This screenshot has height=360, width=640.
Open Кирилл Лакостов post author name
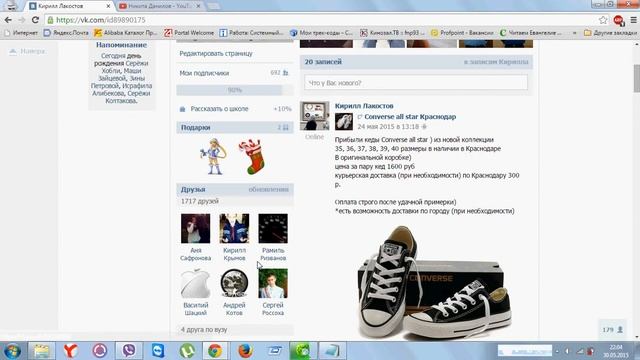point(364,106)
